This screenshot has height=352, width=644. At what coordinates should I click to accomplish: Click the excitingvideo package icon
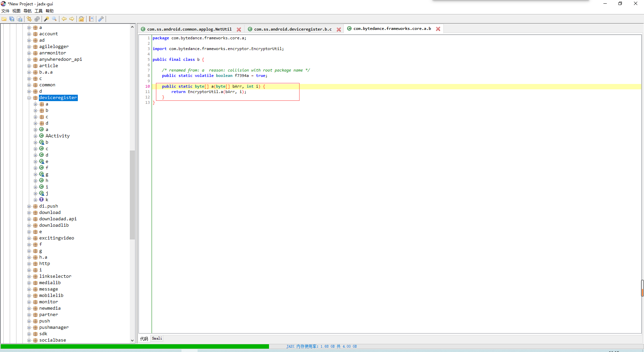click(35, 238)
